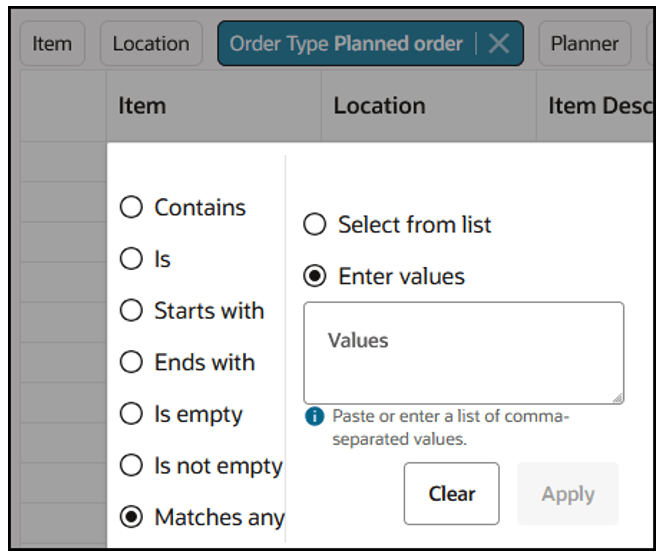662x556 pixels.
Task: Choose the Enter values option
Action: click(315, 276)
